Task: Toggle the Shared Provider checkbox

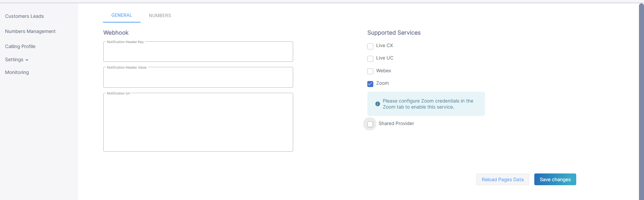Action: [370, 124]
